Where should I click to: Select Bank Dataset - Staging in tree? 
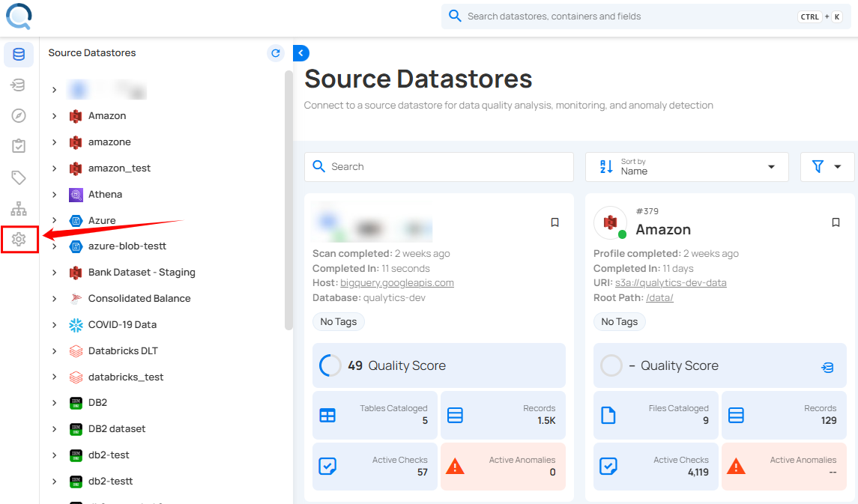click(141, 273)
